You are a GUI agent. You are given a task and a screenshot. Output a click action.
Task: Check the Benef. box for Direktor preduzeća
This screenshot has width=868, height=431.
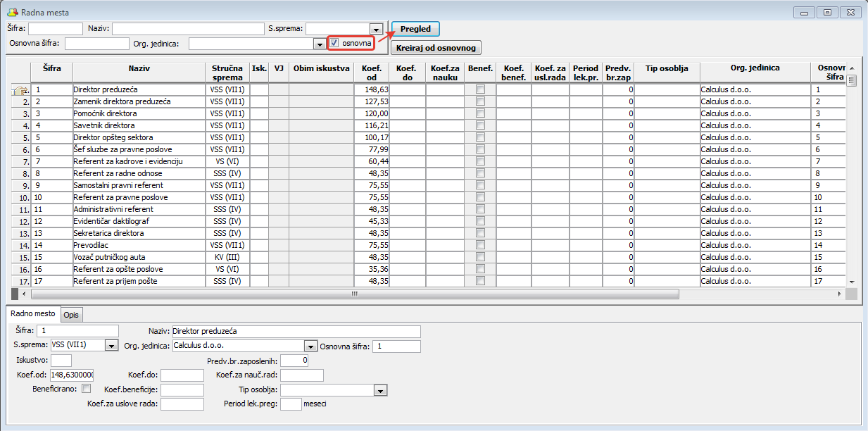coord(480,90)
